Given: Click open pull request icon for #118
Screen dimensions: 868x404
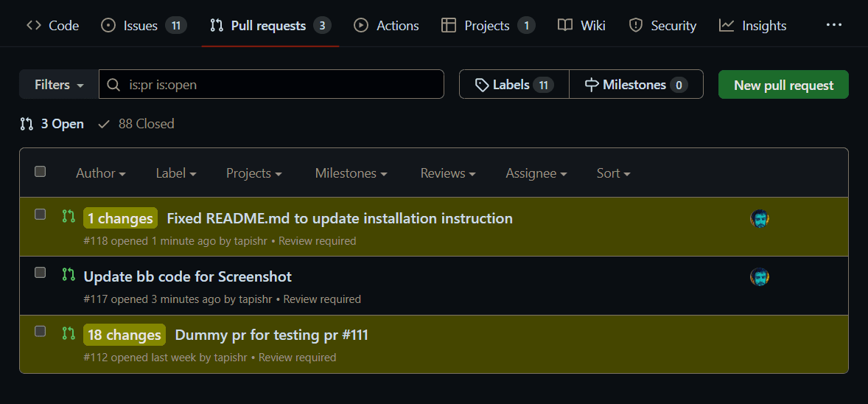Looking at the screenshot, I should [69, 216].
